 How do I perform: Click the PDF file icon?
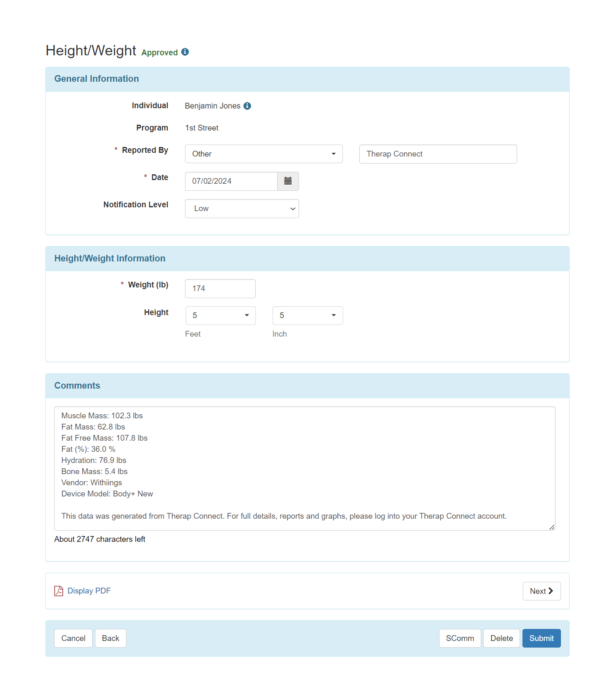(x=59, y=591)
